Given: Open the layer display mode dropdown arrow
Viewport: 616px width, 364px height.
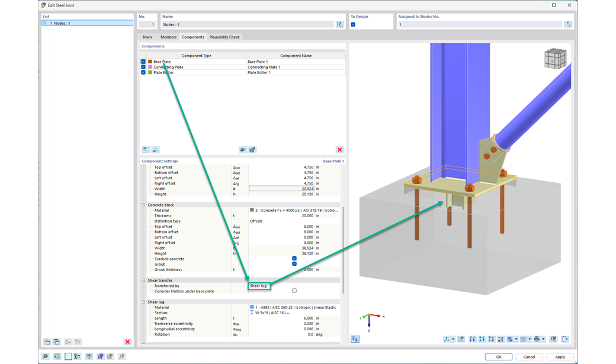Looking at the screenshot, I should point(516,339).
